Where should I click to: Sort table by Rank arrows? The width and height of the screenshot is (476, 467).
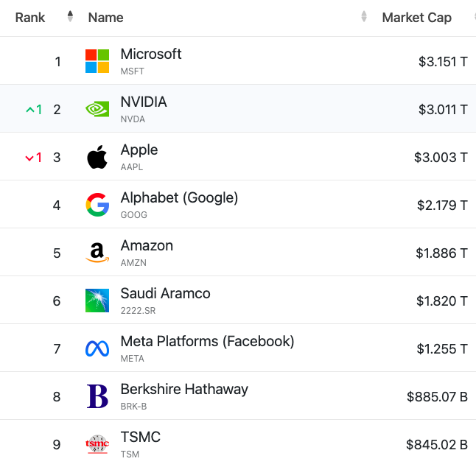[70, 16]
